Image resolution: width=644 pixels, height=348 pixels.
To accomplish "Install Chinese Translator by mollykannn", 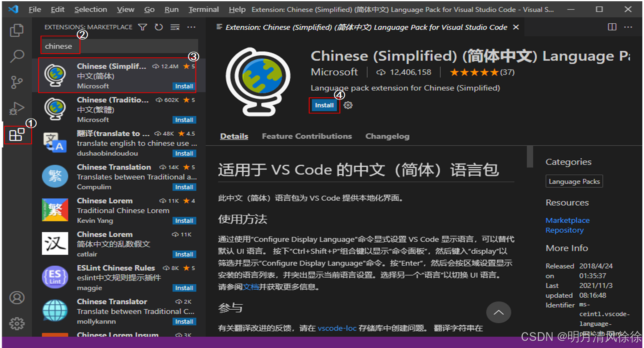I will pyautogui.click(x=184, y=322).
